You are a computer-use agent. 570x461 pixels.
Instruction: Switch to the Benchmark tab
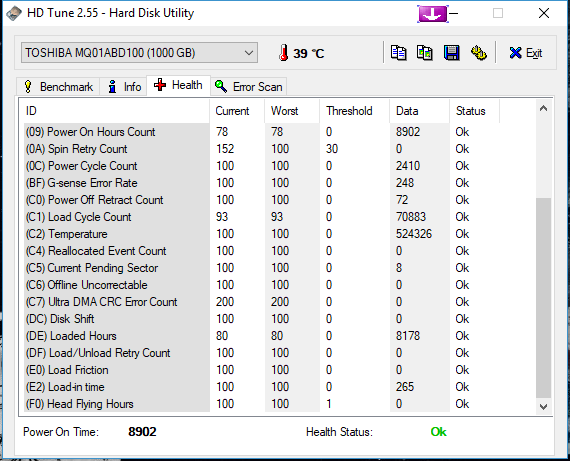coord(58,87)
